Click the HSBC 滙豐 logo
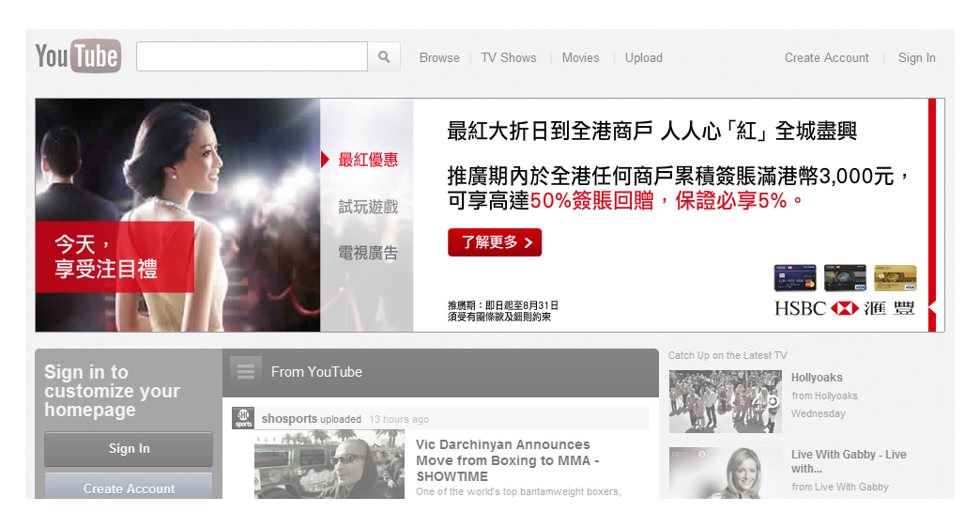 845,308
